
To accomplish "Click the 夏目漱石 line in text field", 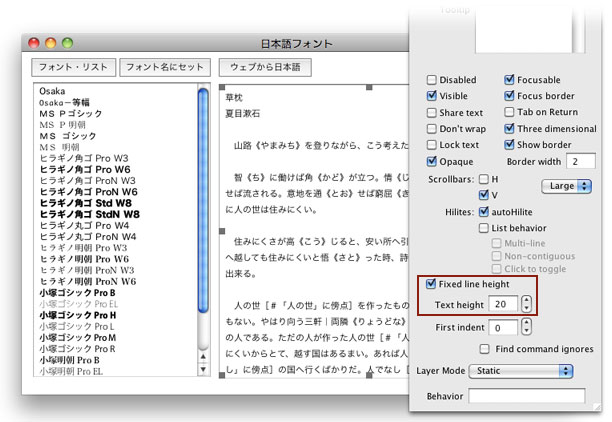I will (x=242, y=114).
